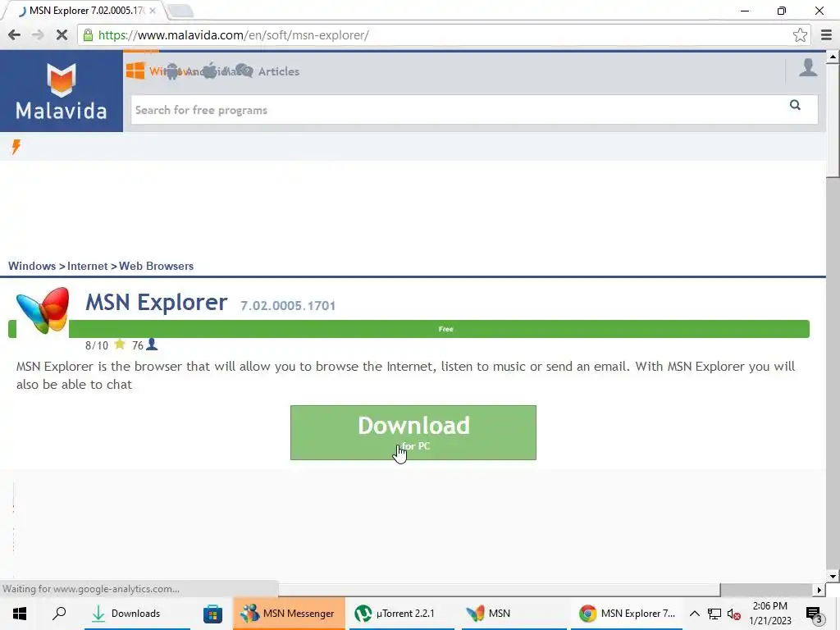Viewport: 840px width, 630px height.
Task: Bookmark this page with the star
Action: (x=800, y=35)
